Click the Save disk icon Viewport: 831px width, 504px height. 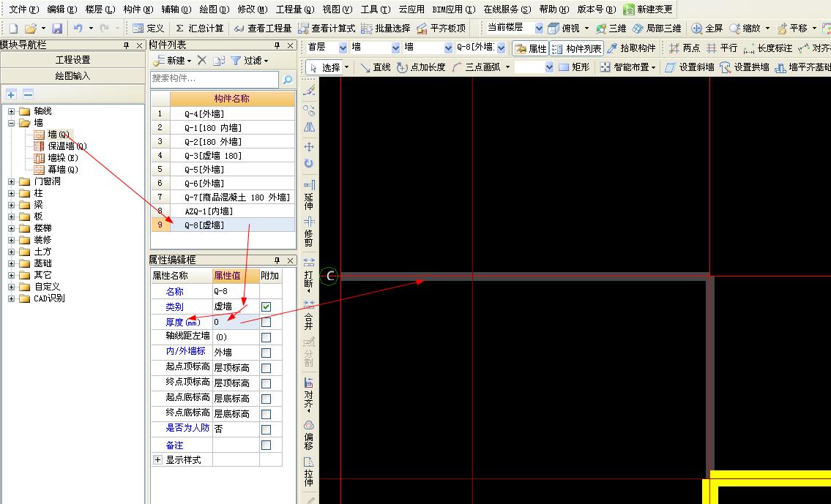[x=56, y=28]
